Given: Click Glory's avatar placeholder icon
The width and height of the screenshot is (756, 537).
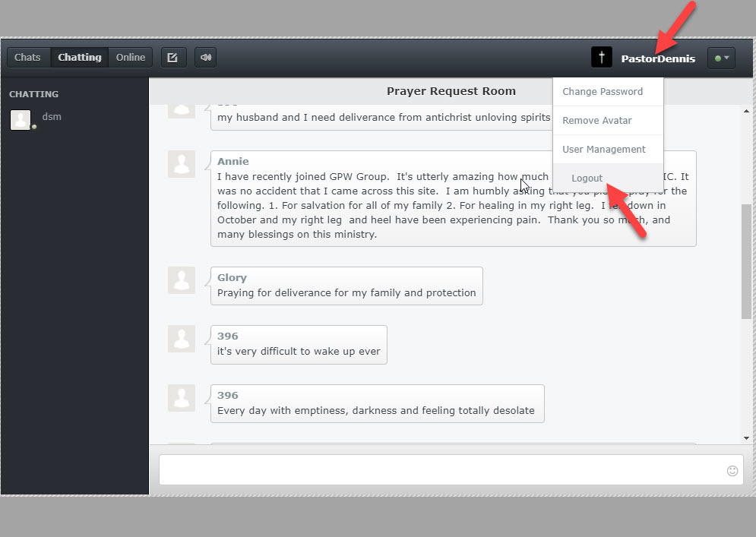Looking at the screenshot, I should [182, 280].
